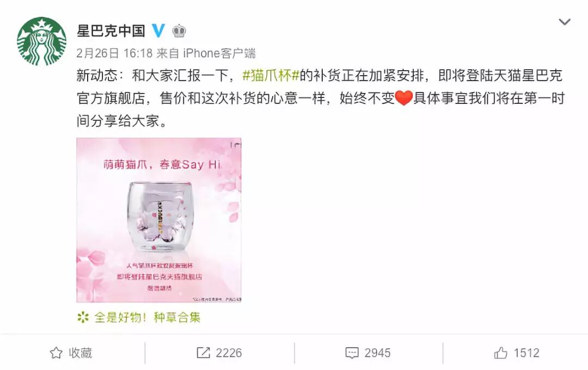Screen dimensions: 588x370
Task: Open 全是好物！种草合集 link
Action: 147,318
